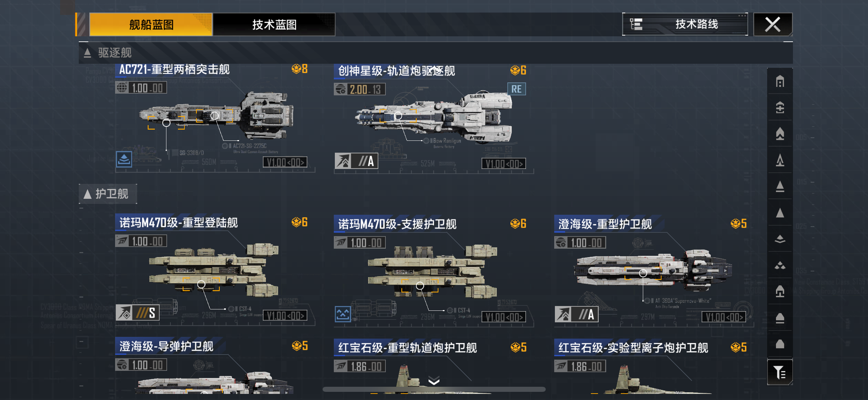
Task: Switch to the 技术蓝图 tab
Action: (274, 24)
